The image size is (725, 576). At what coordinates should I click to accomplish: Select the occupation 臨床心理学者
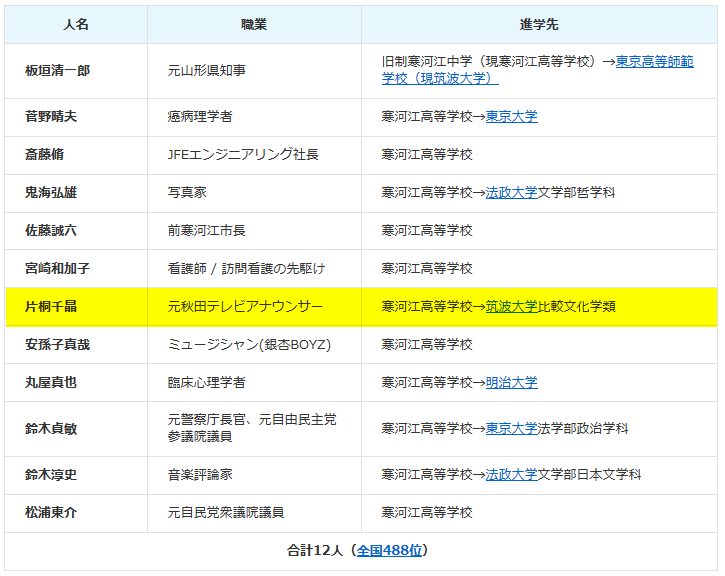(207, 382)
